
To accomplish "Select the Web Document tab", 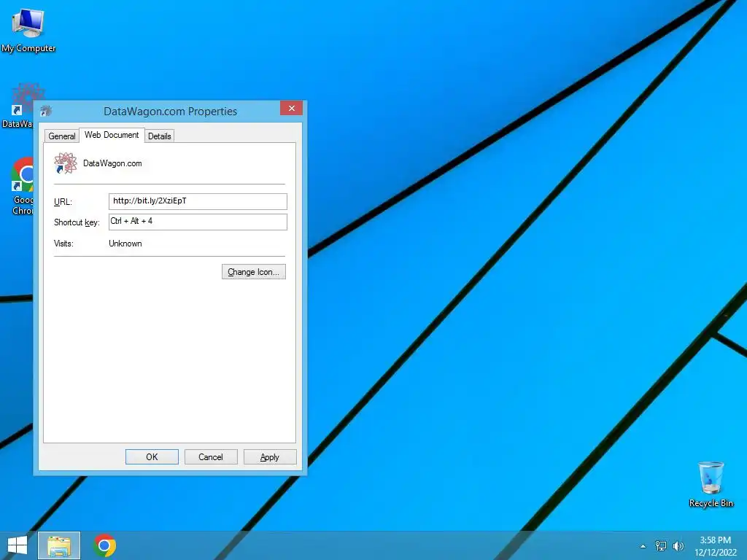I will coord(112,135).
